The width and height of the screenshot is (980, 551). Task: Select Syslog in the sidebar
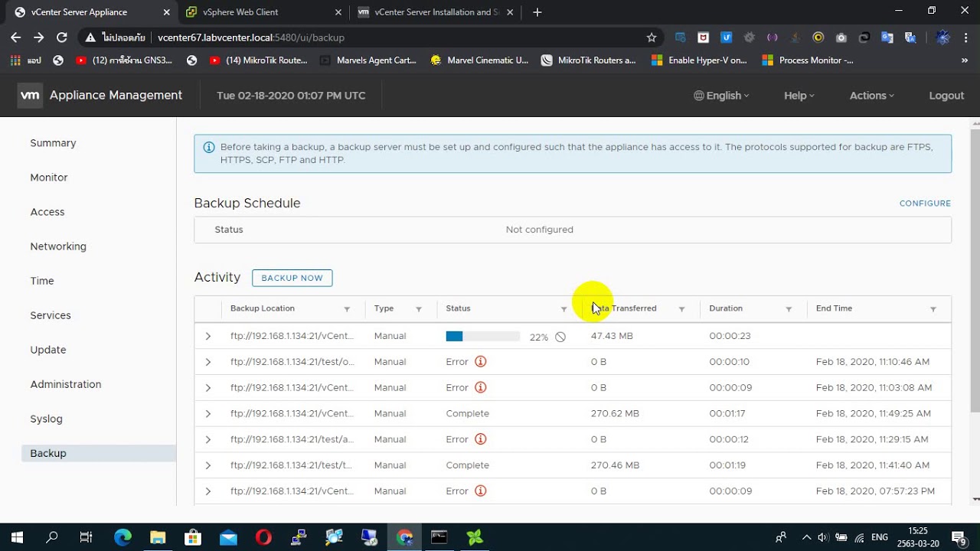pos(46,419)
